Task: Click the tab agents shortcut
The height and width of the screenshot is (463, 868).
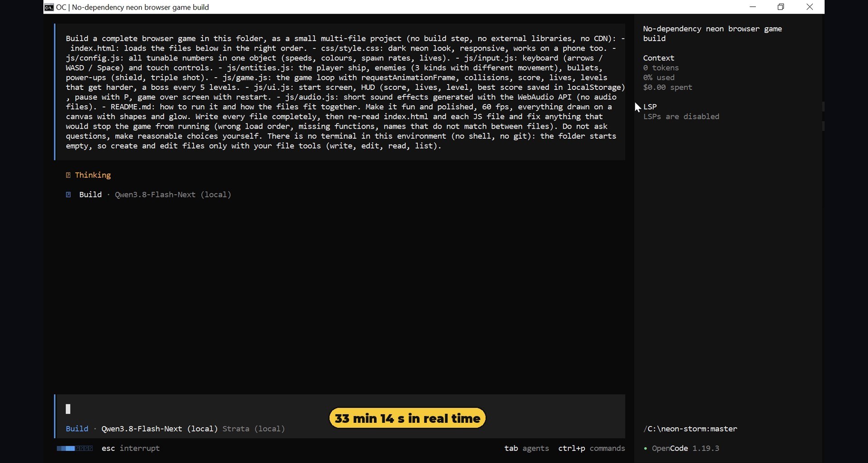Action: click(x=527, y=448)
